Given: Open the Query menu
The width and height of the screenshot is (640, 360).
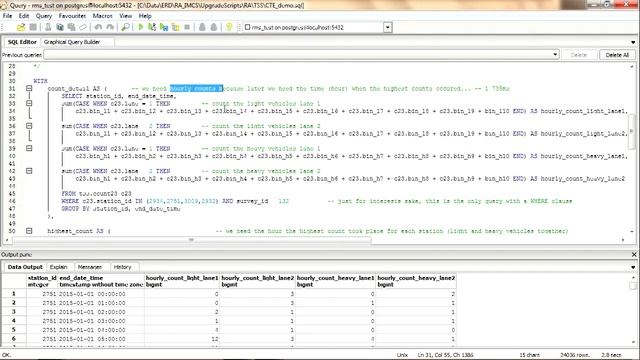Looking at the screenshot, I should [44, 16].
